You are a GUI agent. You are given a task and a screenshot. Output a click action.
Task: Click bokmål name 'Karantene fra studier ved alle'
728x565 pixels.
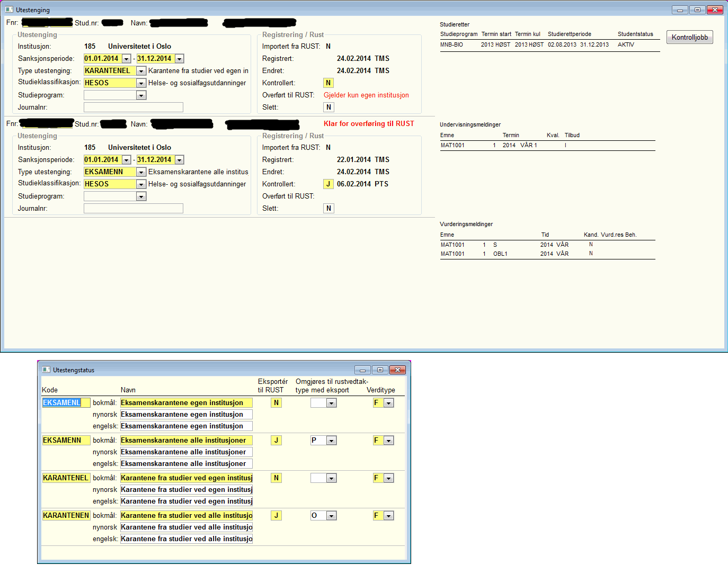click(x=186, y=516)
